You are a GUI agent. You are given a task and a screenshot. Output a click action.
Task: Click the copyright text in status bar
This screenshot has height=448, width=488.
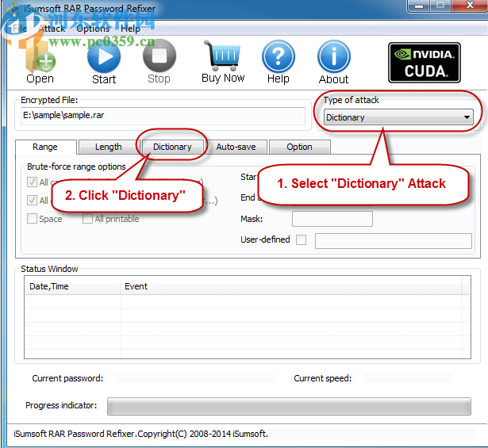pos(140,434)
